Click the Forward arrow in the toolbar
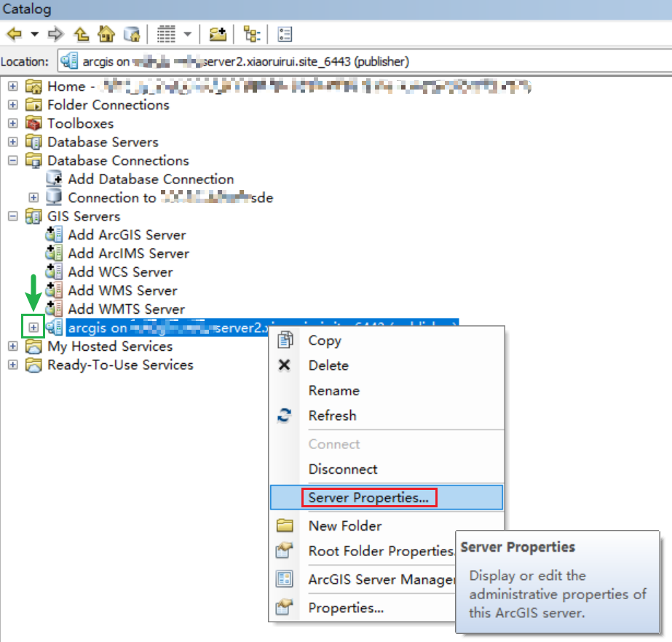The width and height of the screenshot is (672, 642). 56,34
